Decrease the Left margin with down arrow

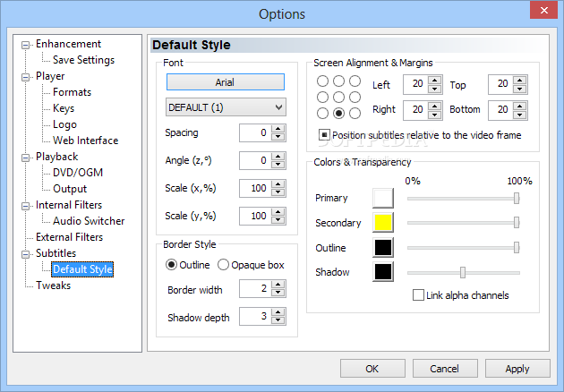(435, 89)
